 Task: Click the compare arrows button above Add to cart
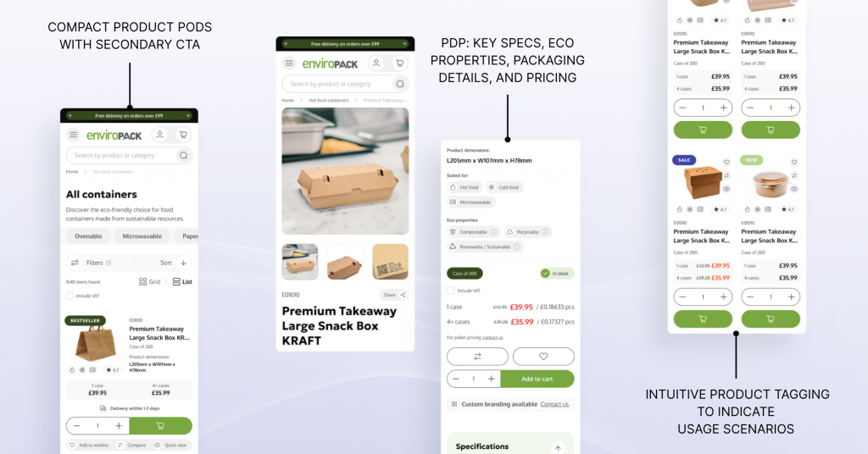(477, 356)
